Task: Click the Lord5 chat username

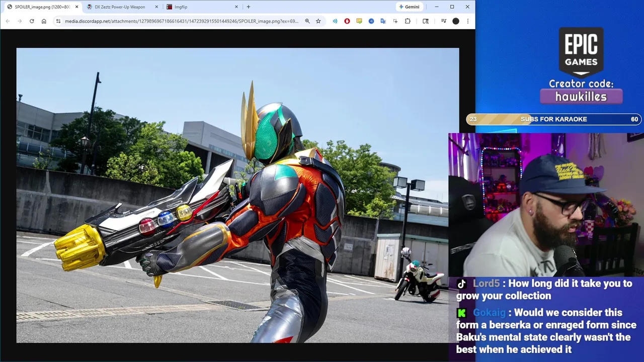Action: tap(486, 284)
